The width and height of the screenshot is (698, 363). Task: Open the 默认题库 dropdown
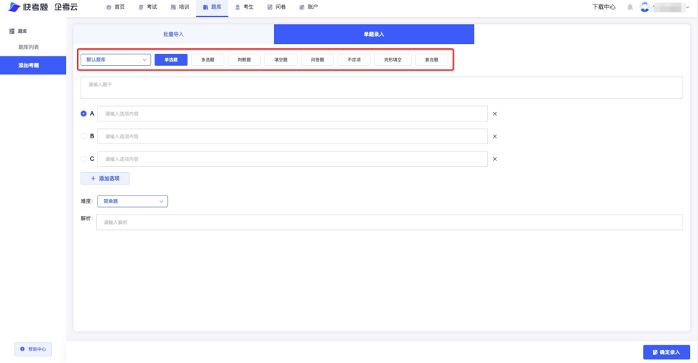[116, 60]
